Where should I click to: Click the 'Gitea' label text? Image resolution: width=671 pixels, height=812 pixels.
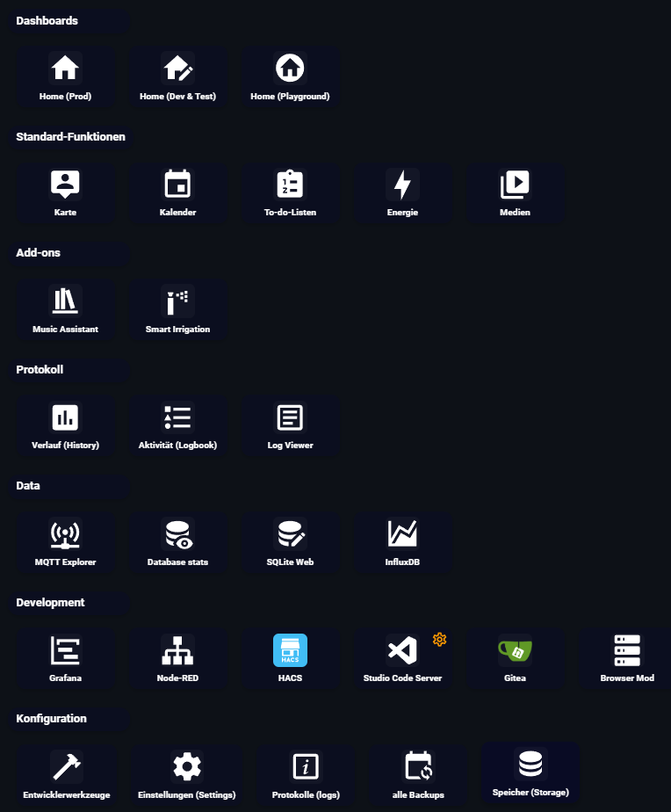point(515,678)
